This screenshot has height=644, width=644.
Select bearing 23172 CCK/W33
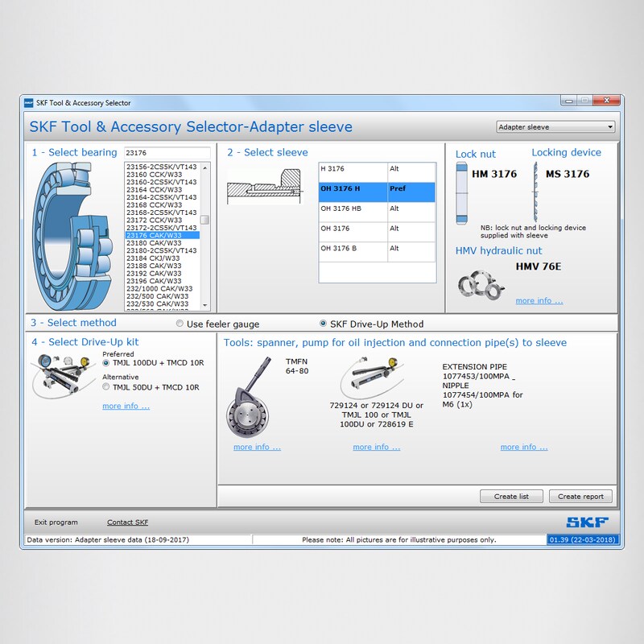(x=162, y=220)
